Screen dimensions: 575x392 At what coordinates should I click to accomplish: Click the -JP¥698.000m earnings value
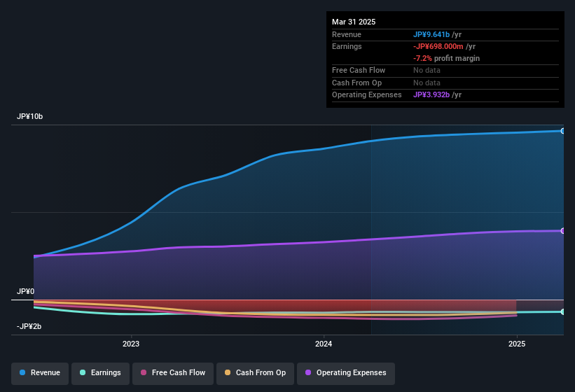438,46
